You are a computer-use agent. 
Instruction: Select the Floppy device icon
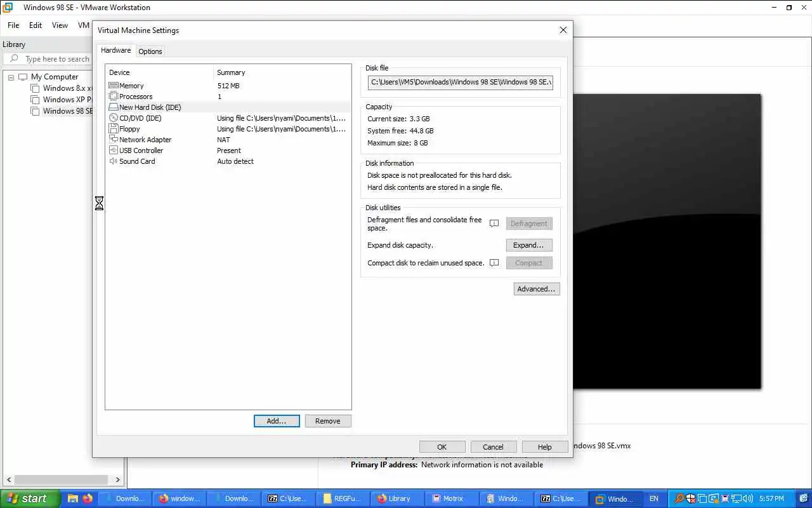pos(114,129)
